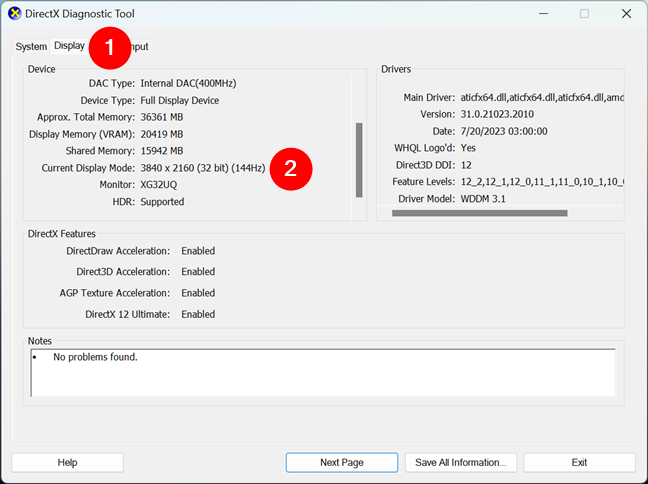648x484 pixels.
Task: Select the 36361 MB total memory value
Action: click(162, 117)
